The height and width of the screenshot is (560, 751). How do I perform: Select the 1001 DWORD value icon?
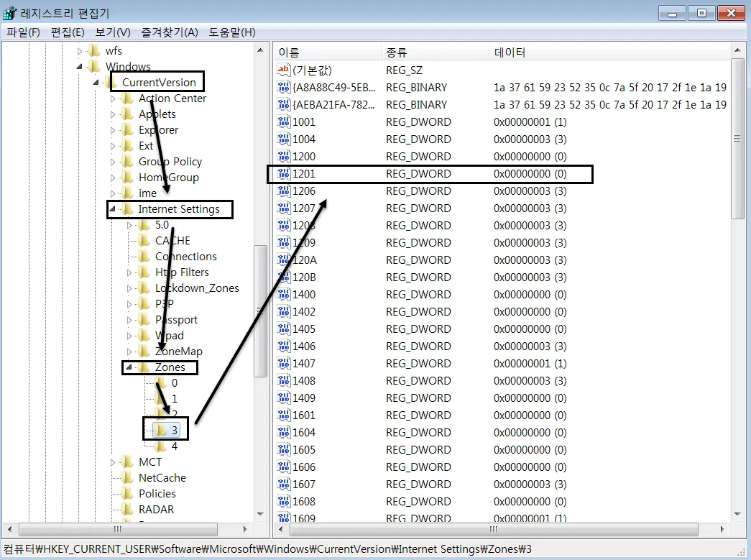pos(284,121)
